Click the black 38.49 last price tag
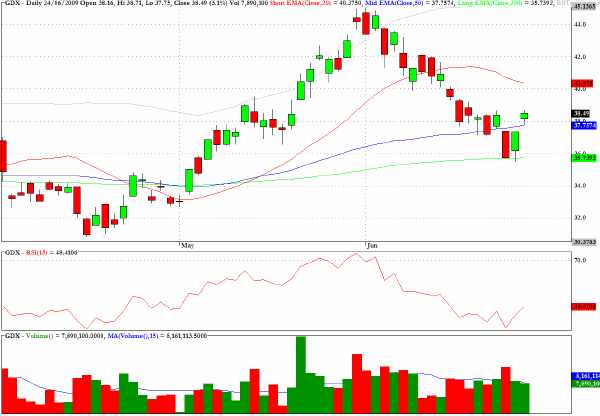Viewport: 600px width, 416px height. [x=582, y=113]
